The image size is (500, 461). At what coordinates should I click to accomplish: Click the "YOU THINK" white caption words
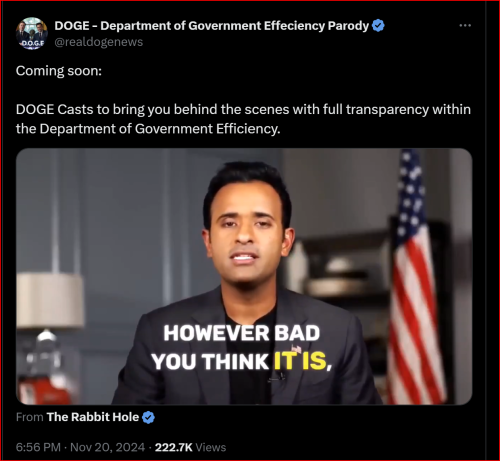click(210, 361)
